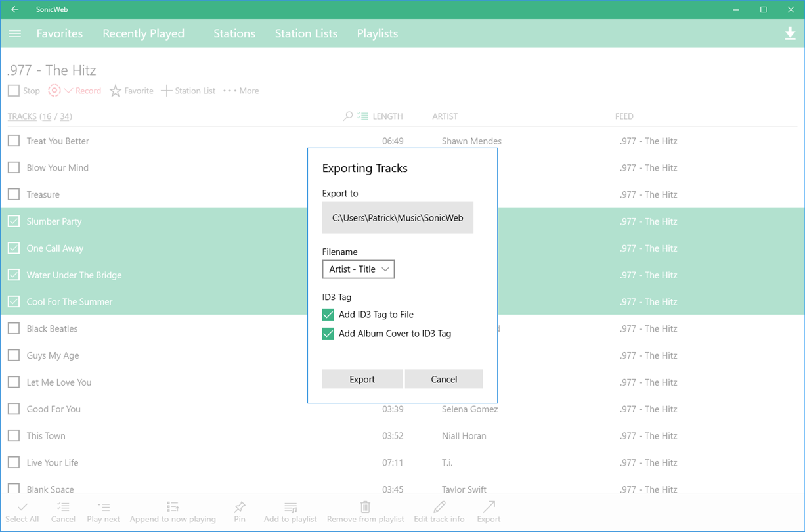Sort by ARTIST column header
The height and width of the screenshot is (532, 805).
[x=445, y=116]
